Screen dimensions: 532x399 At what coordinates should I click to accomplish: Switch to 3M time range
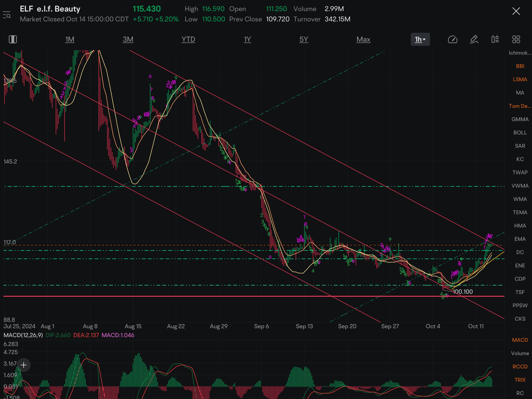click(128, 39)
